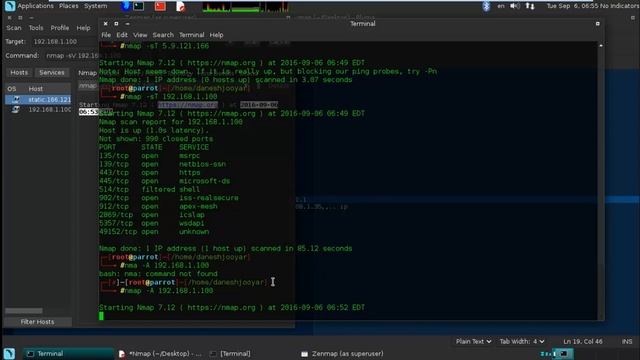The height and width of the screenshot is (360, 640).
Task: Click the 'en' keyboard layout indicator
Action: pos(500,6)
